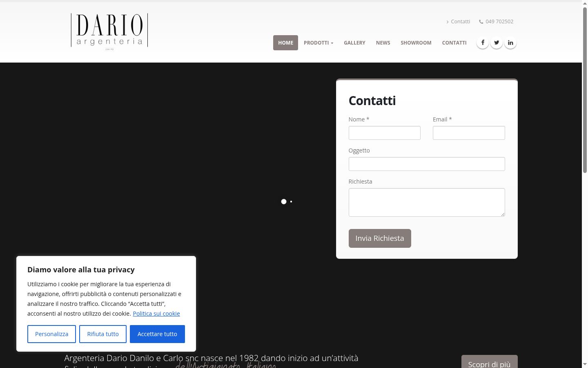
Task: Open the Showroom menu item
Action: click(416, 43)
